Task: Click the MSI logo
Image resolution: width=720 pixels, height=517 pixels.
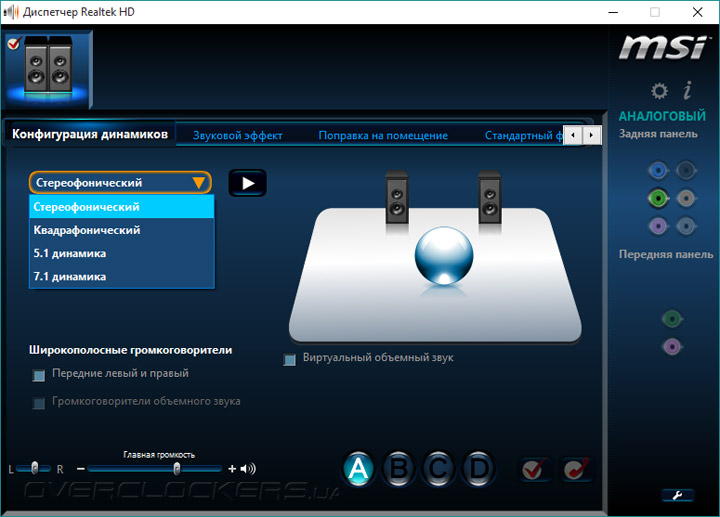Action: (x=664, y=47)
